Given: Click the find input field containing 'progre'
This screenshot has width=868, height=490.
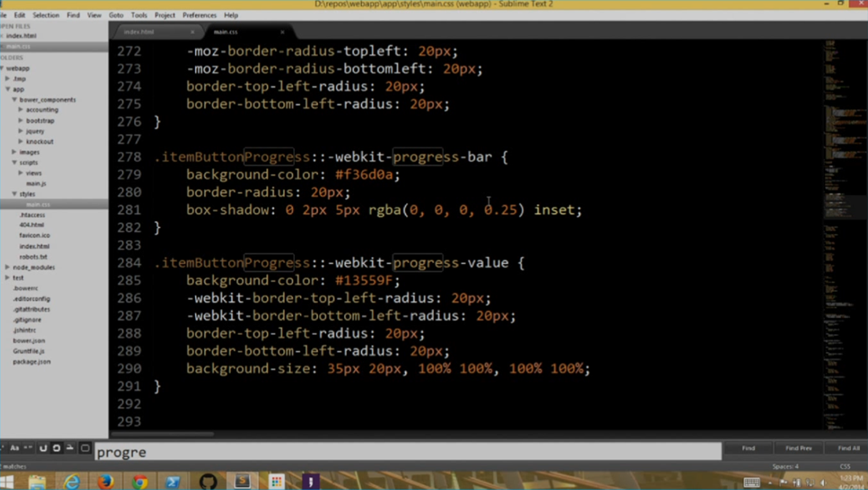Looking at the screenshot, I should pos(408,452).
